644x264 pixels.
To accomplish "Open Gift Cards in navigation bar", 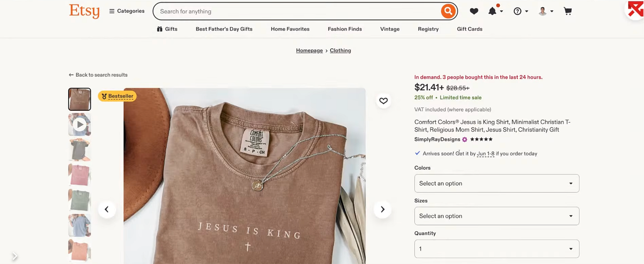I will pos(470,29).
